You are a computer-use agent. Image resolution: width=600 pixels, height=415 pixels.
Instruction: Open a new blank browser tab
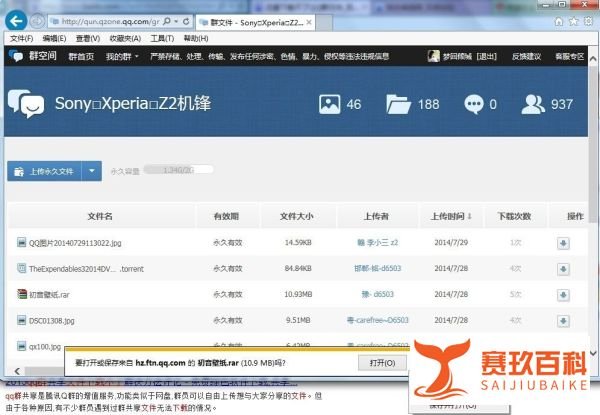point(324,23)
